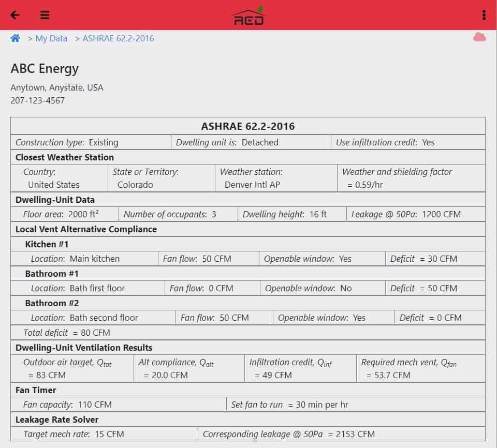
Task: Select the Target mech rate: 15 CFM cell
Action: (104, 434)
